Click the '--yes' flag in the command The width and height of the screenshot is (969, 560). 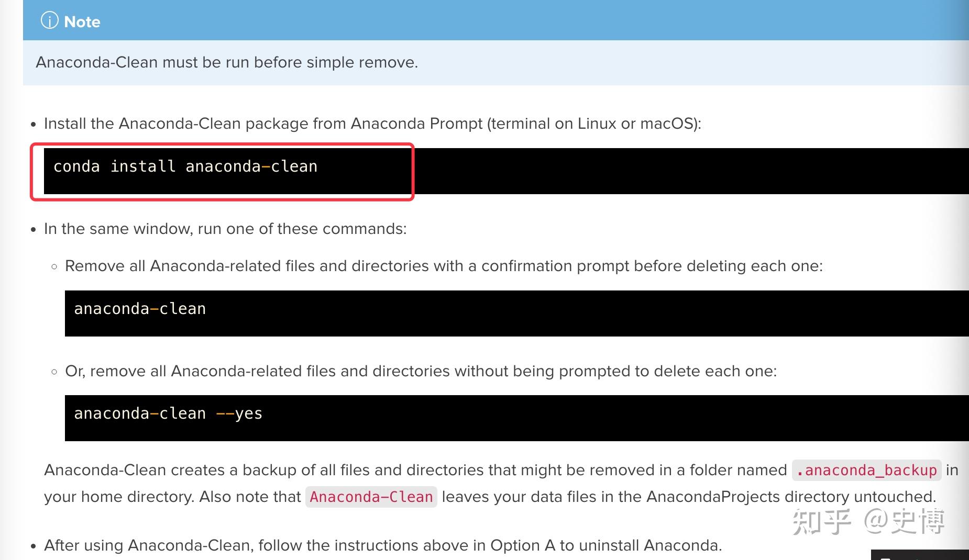coord(239,413)
